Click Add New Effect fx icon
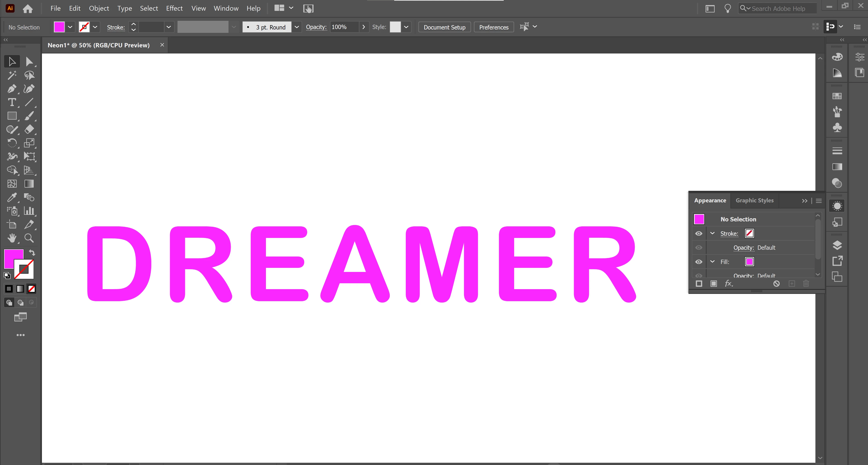This screenshot has height=465, width=868. pyautogui.click(x=729, y=283)
